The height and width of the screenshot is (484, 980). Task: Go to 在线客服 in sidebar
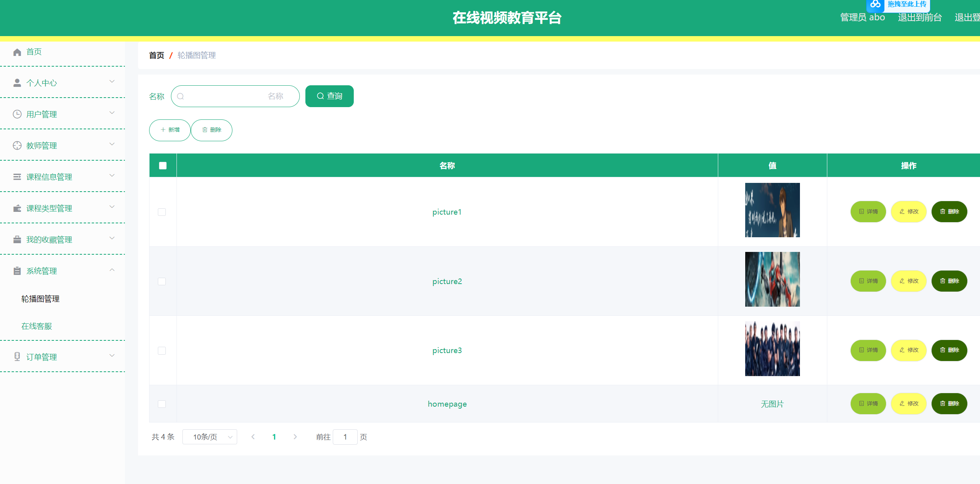36,326
